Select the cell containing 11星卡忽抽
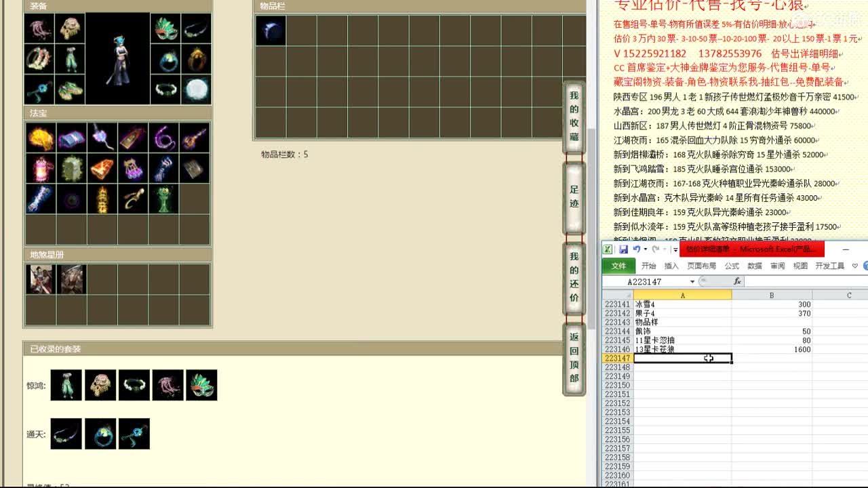The height and width of the screenshot is (488, 868). point(683,340)
